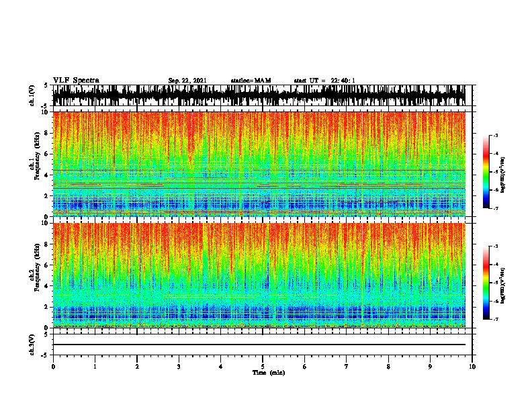Click the "VLF Spectra" plot title
The width and height of the screenshot is (532, 411).
(x=76, y=81)
